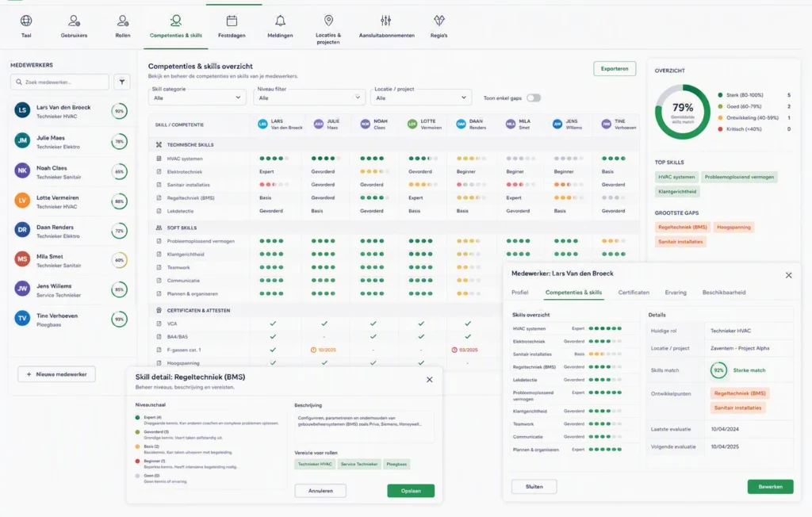The width and height of the screenshot is (812, 517).
Task: Click the Sluiten button
Action: (534, 486)
